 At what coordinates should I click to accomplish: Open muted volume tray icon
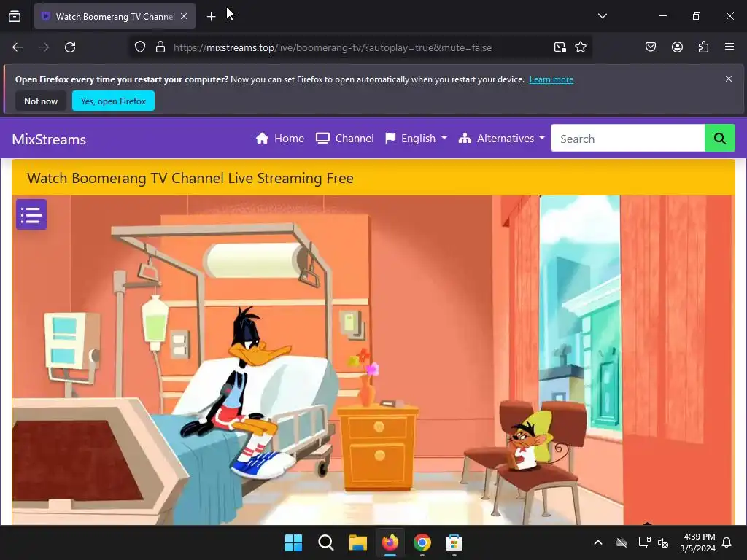(663, 542)
